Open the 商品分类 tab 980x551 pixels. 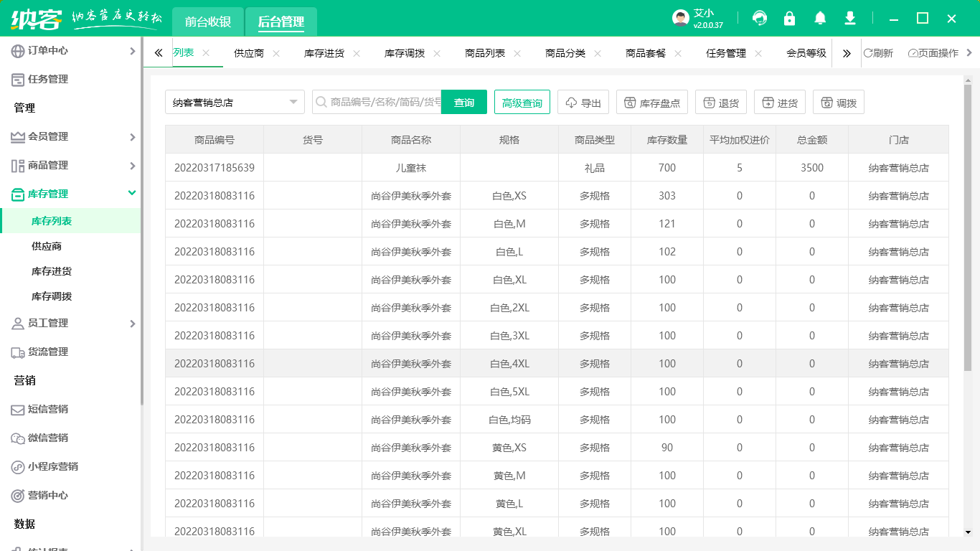(564, 52)
